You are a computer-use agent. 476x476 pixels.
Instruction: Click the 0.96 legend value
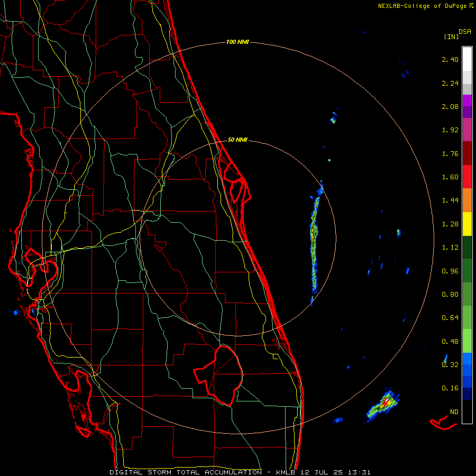[x=450, y=271]
